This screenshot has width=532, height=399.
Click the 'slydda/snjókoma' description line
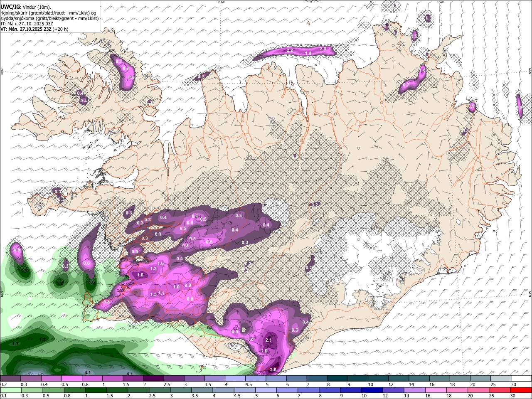click(x=49, y=18)
